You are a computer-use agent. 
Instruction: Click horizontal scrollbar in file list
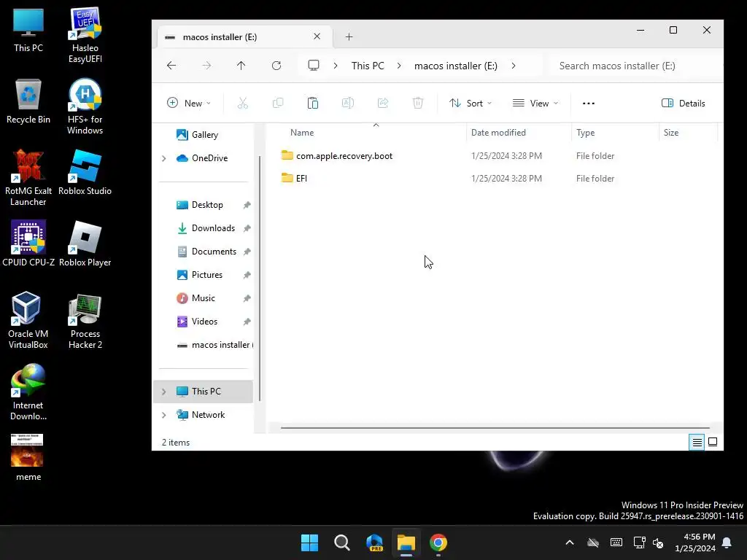[x=495, y=427]
